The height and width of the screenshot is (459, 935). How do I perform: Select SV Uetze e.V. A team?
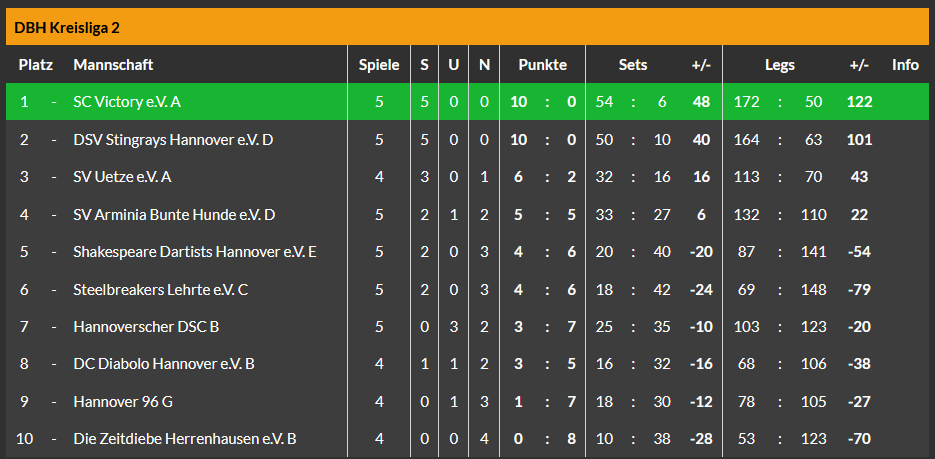tap(123, 177)
